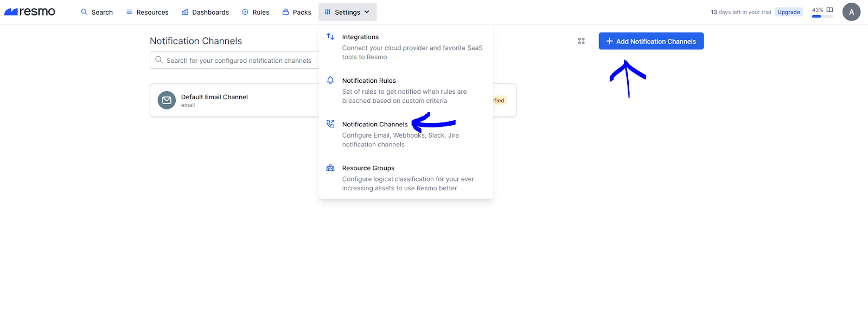Viewport: 868px width, 311px height.
Task: Navigate to Rules
Action: 256,12
